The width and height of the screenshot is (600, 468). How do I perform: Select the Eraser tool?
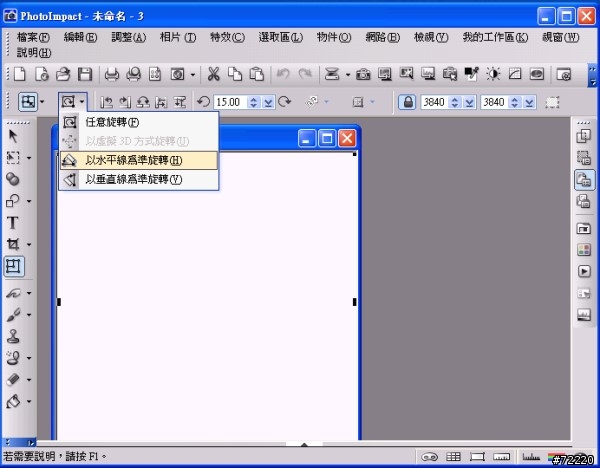click(13, 380)
